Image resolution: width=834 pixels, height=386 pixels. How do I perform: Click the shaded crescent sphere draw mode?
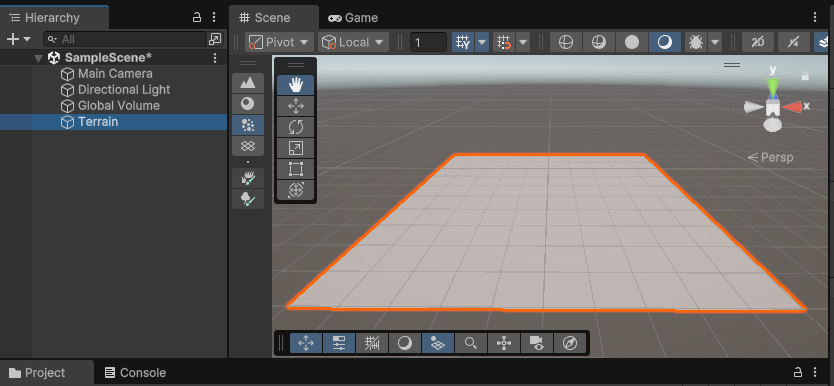665,42
